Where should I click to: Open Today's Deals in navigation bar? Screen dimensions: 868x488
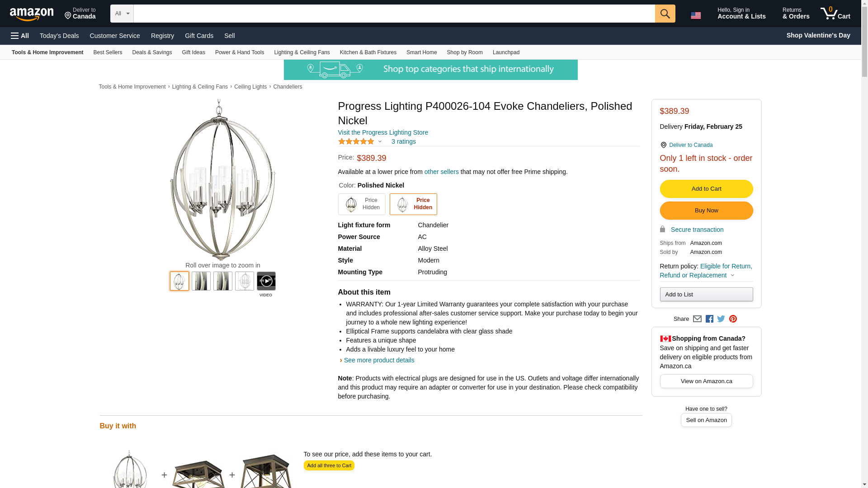(x=59, y=36)
